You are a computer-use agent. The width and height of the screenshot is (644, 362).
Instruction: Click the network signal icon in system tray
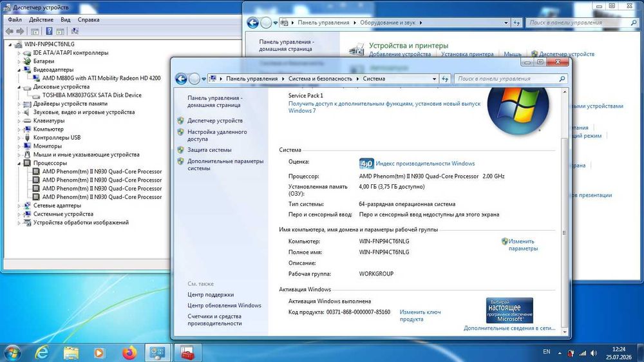tap(582, 353)
